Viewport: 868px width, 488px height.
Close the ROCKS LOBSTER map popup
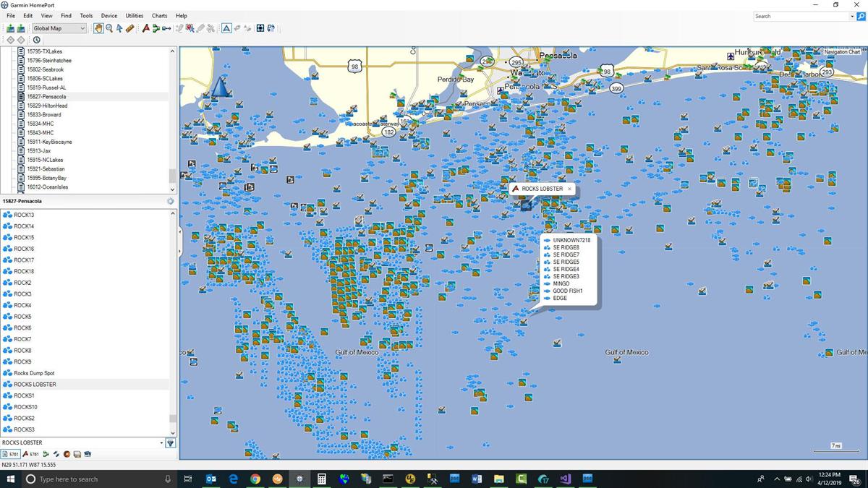[569, 189]
